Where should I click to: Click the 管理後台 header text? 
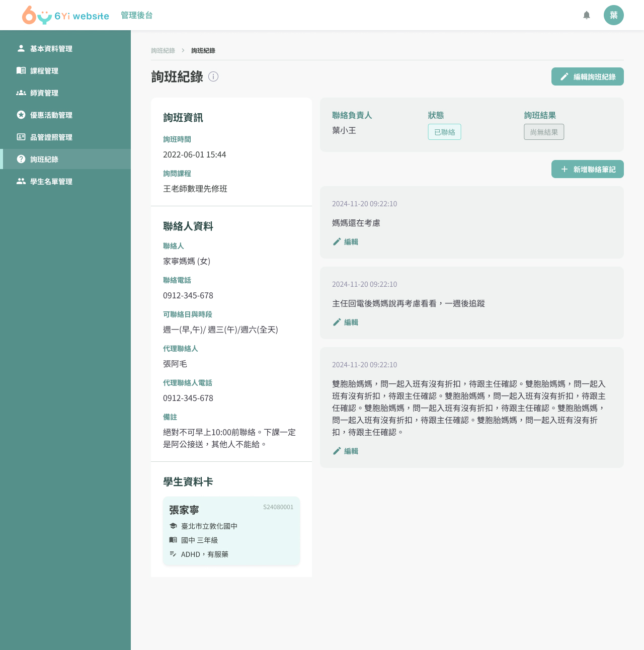point(137,15)
